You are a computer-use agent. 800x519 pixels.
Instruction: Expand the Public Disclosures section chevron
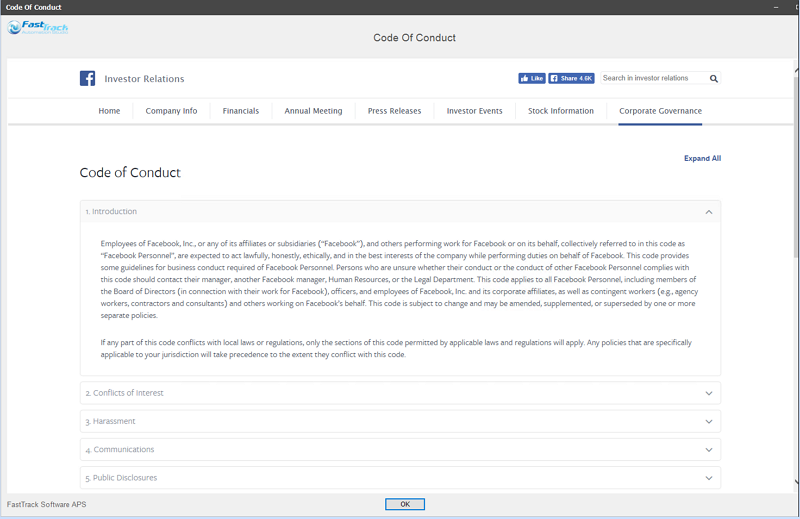pos(709,478)
